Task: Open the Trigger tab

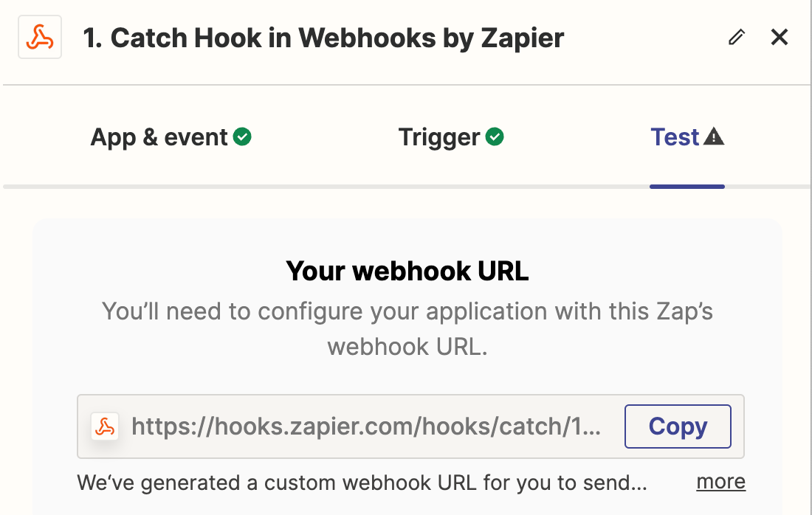Action: tap(439, 137)
